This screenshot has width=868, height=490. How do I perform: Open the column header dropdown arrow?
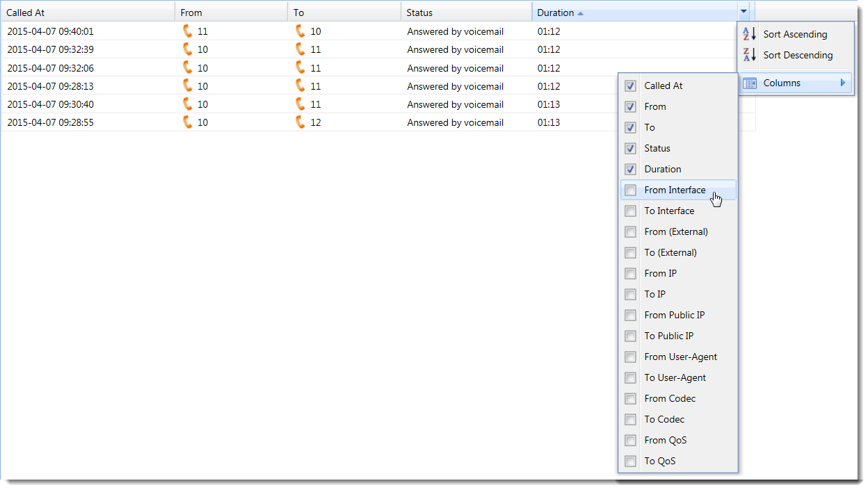click(744, 11)
